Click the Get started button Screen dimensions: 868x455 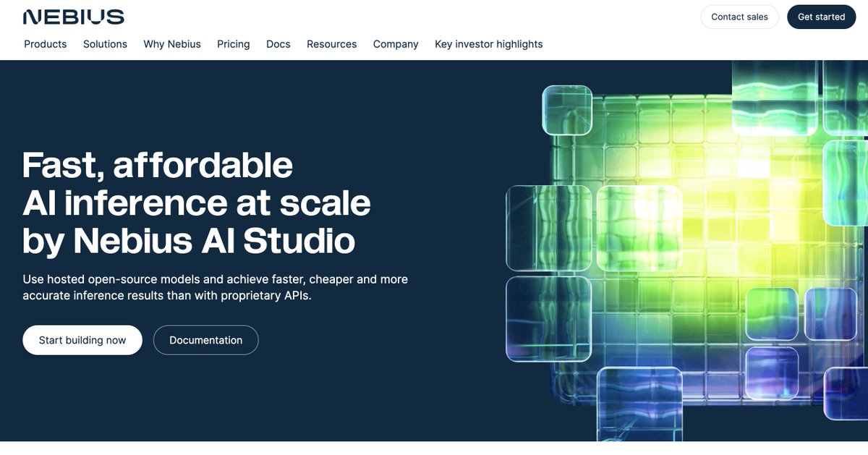(821, 17)
